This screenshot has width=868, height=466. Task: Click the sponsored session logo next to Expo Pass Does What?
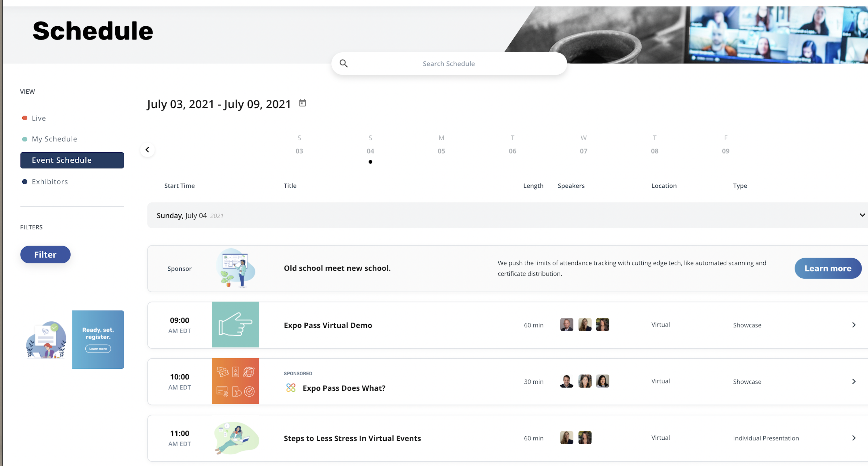pyautogui.click(x=291, y=388)
